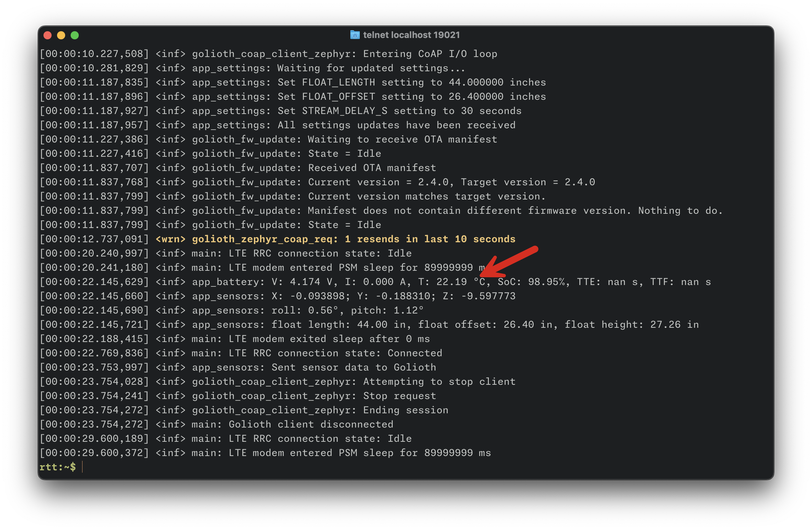Click the roll and pitch sensor line
Screen dimensions: 812x530
tap(232, 310)
